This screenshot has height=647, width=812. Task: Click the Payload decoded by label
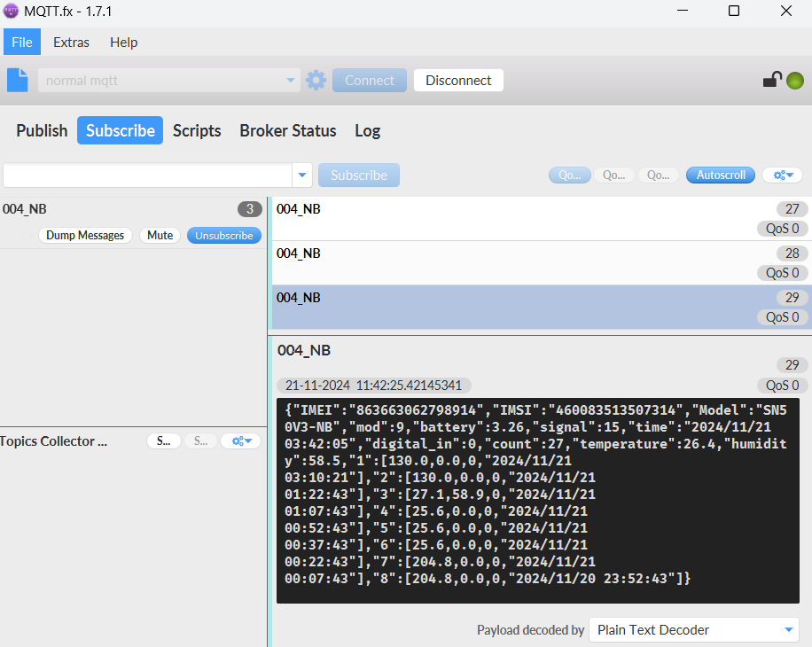coord(530,630)
